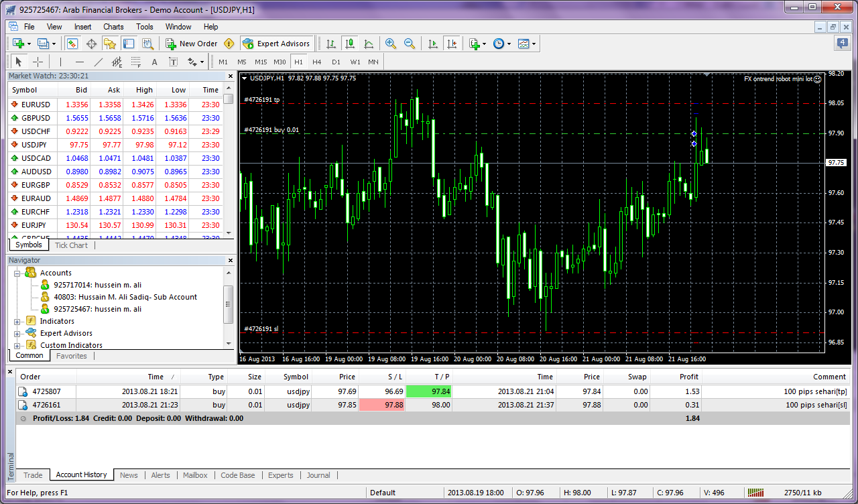This screenshot has height=504, width=858.
Task: Toggle the Terminal window icon
Action: 129,44
